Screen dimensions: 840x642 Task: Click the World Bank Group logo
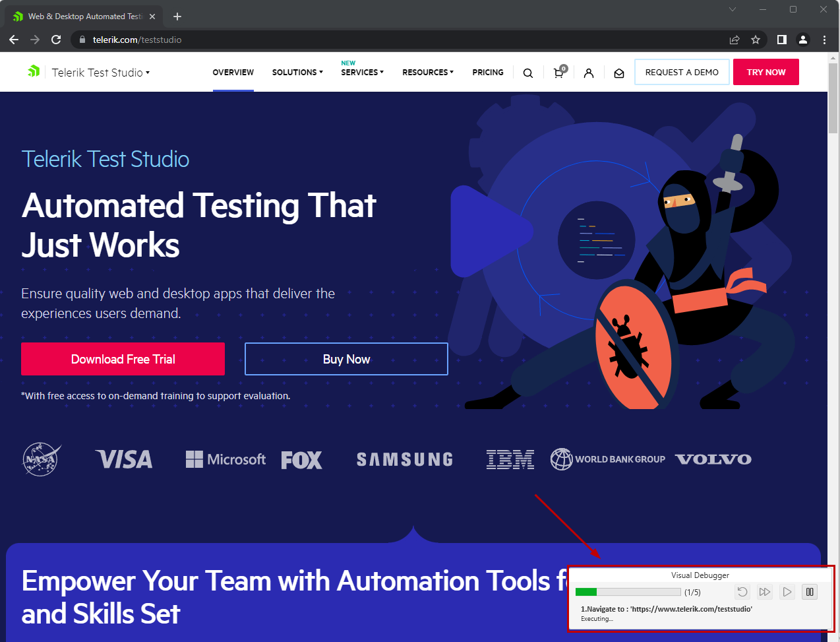[608, 459]
